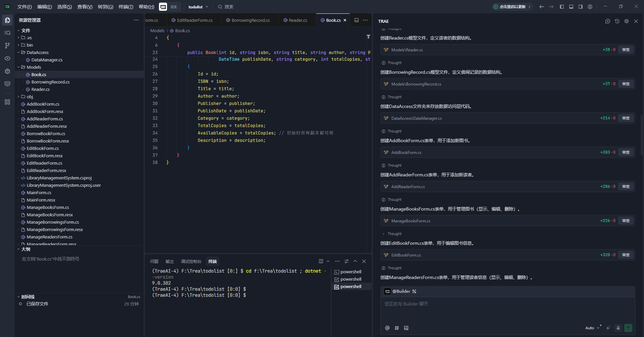Click 审查 button for EditBookForm.cs

pyautogui.click(x=626, y=255)
